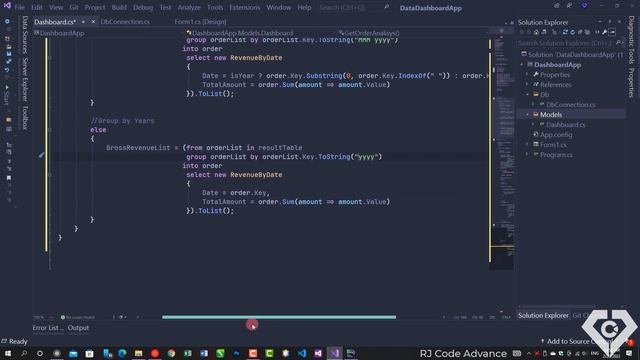The width and height of the screenshot is (640, 360).
Task: Open the Extensions menu
Action: 244,7
